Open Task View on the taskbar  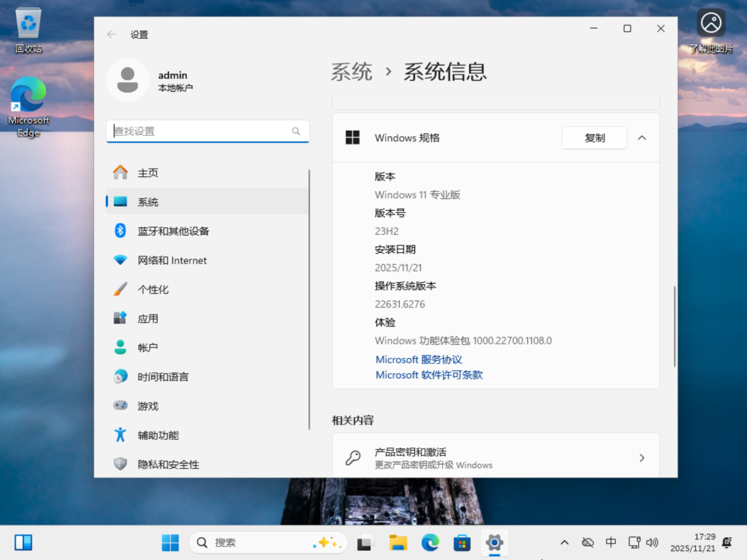tap(365, 543)
